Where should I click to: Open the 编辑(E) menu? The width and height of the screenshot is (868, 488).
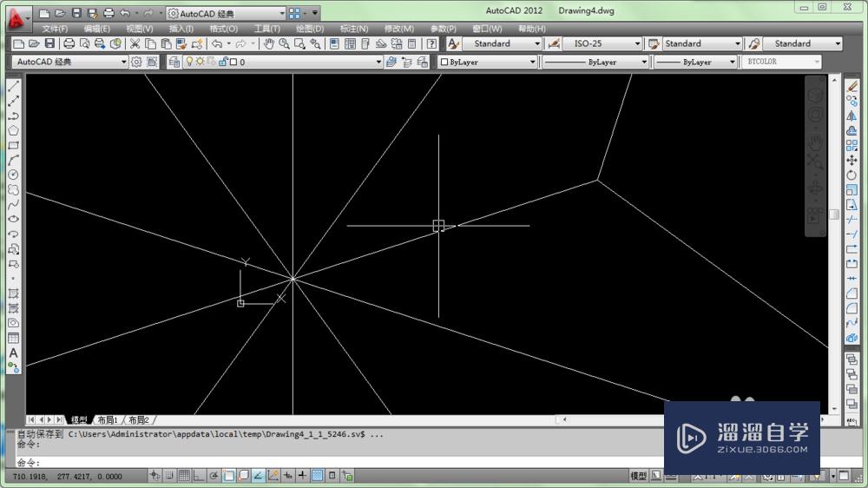pos(97,29)
